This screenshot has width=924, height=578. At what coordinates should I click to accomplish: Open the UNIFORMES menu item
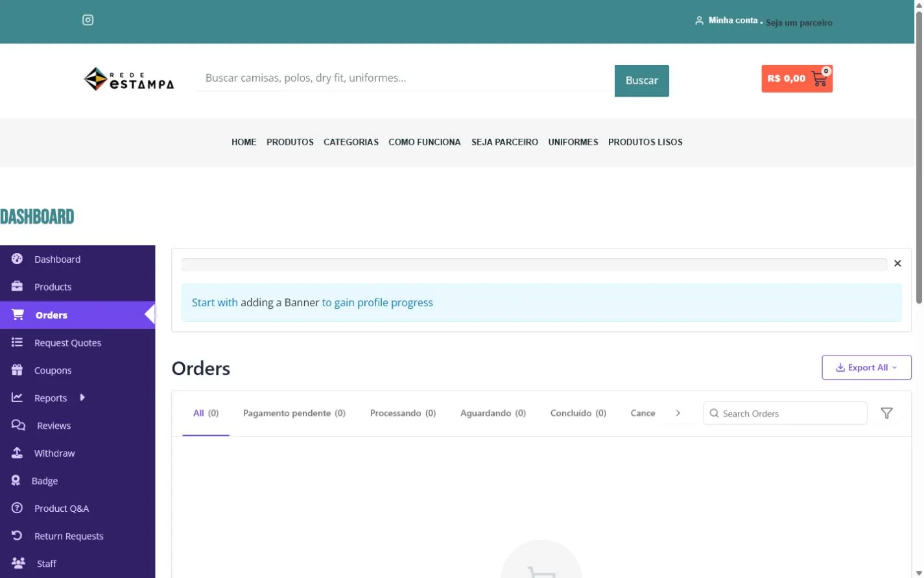coord(573,142)
